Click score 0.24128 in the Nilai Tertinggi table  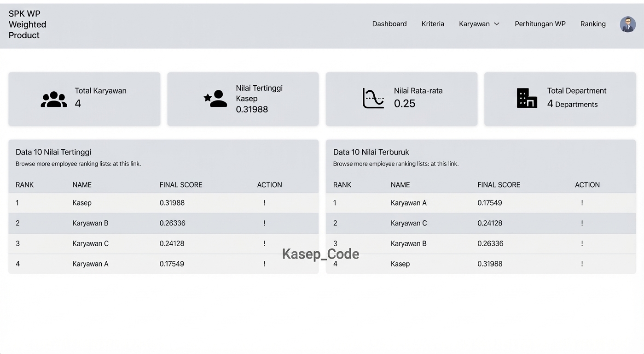click(172, 243)
